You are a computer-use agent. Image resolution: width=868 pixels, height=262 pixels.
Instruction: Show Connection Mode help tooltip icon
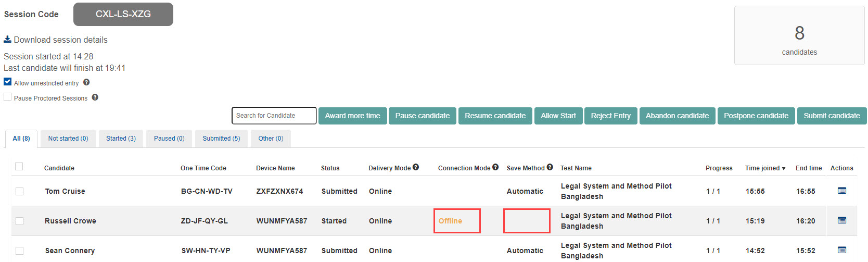(495, 167)
